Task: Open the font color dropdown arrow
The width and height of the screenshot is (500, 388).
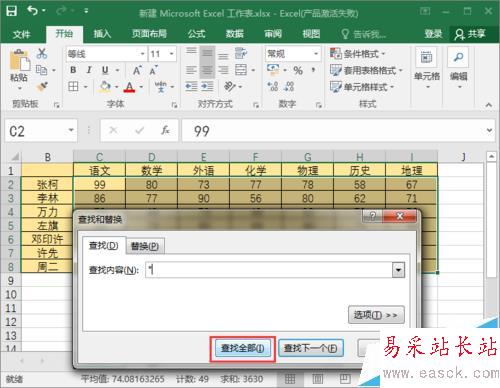Action: [x=141, y=87]
